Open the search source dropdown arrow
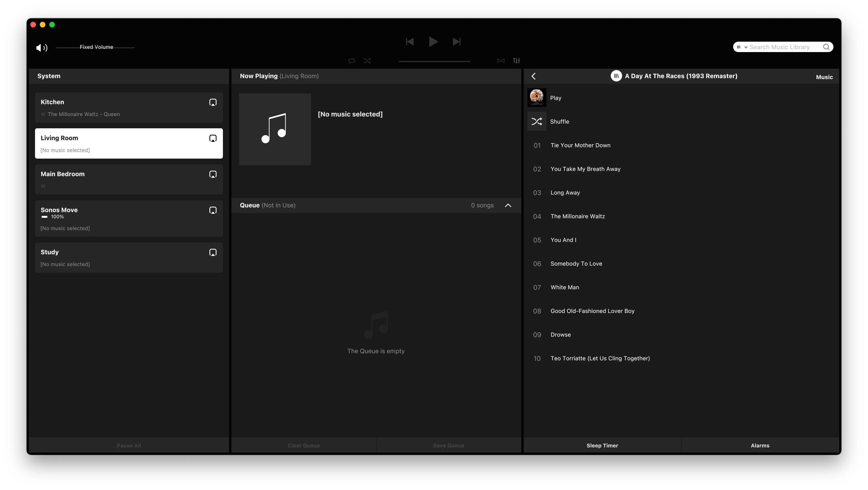The height and width of the screenshot is (490, 868). pos(746,48)
